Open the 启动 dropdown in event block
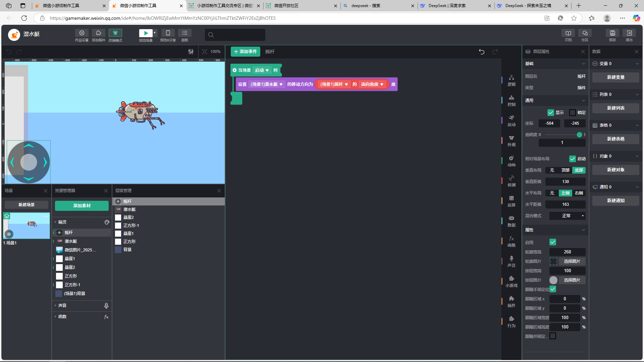Screen dimensions: 644x362 [262, 70]
